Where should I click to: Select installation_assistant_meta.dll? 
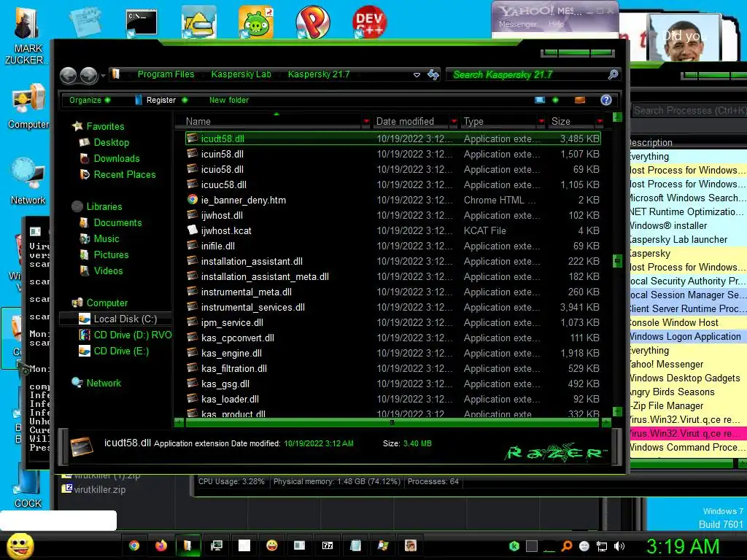pos(393,276)
